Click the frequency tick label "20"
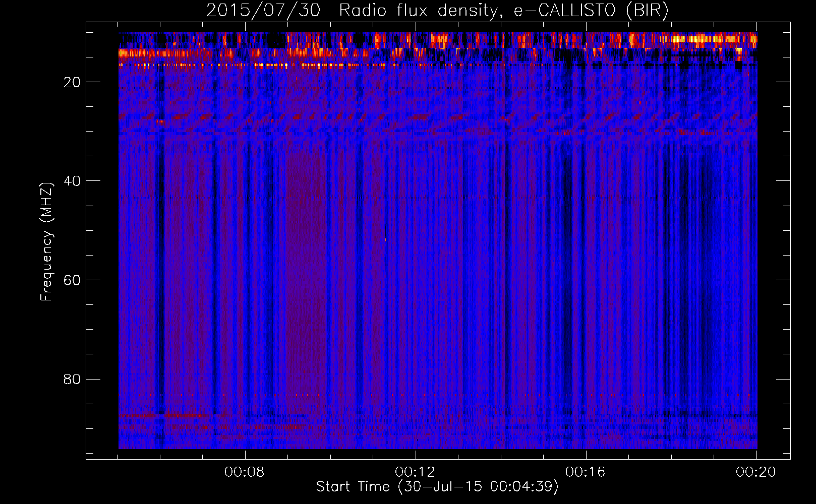 coord(73,82)
